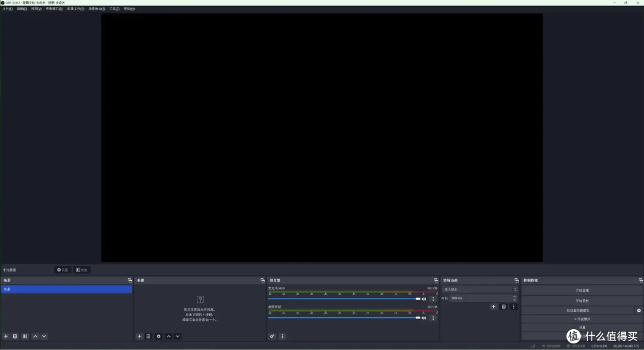
Task: Undock the 转场动画 panel via float icon
Action: pyautogui.click(x=516, y=280)
